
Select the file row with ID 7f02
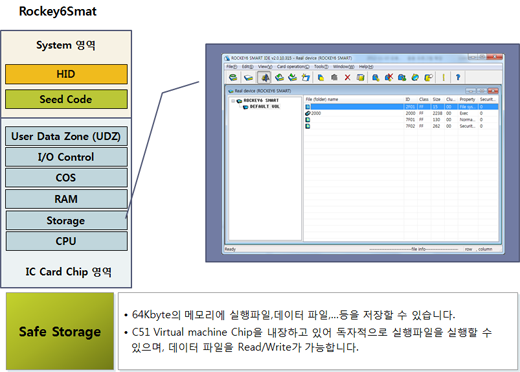(401, 126)
